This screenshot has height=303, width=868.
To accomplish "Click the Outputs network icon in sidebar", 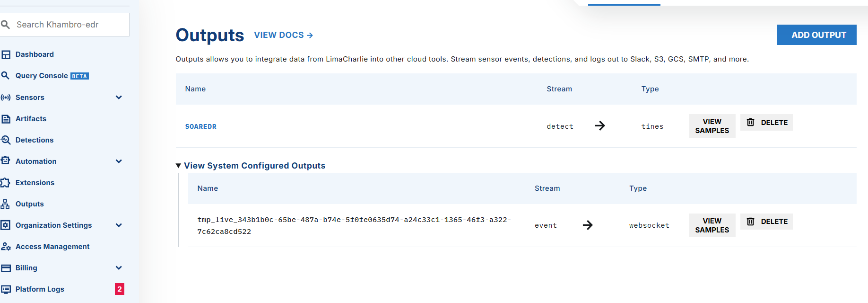I will click(x=6, y=204).
